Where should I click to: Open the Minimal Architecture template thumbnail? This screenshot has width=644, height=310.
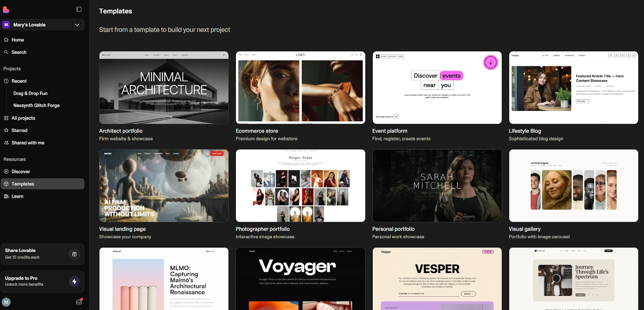(x=164, y=87)
